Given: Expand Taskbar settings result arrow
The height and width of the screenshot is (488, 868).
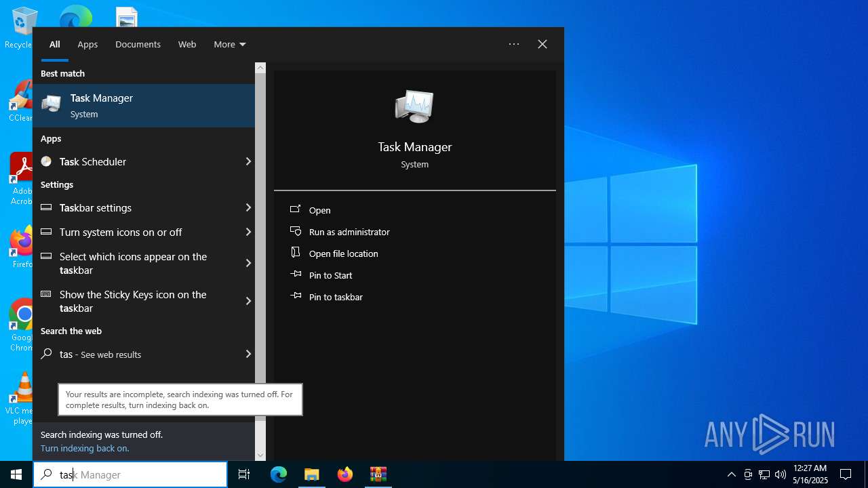Looking at the screenshot, I should click(248, 207).
